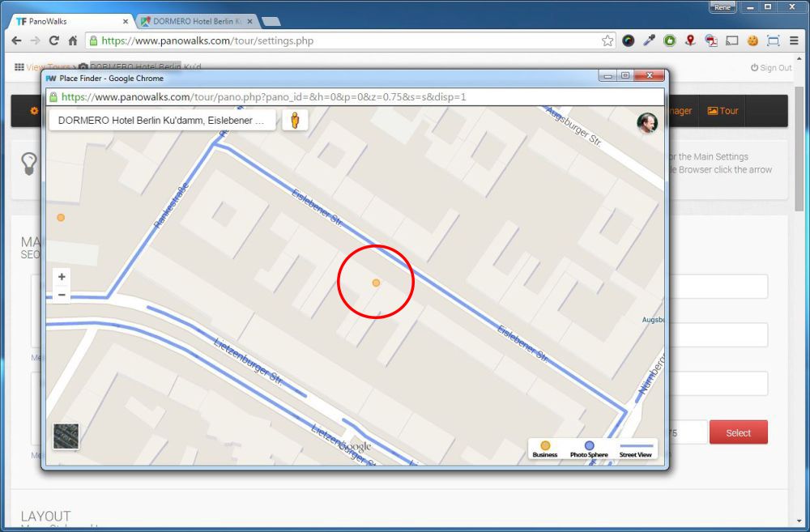This screenshot has width=810, height=532.
Task: Click the orange business marker inside red circle
Action: [376, 283]
